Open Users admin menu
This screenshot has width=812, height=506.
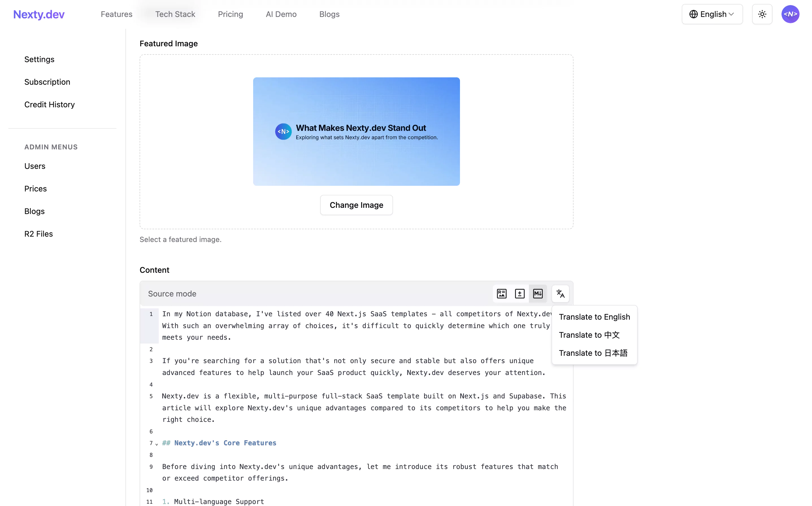(35, 166)
